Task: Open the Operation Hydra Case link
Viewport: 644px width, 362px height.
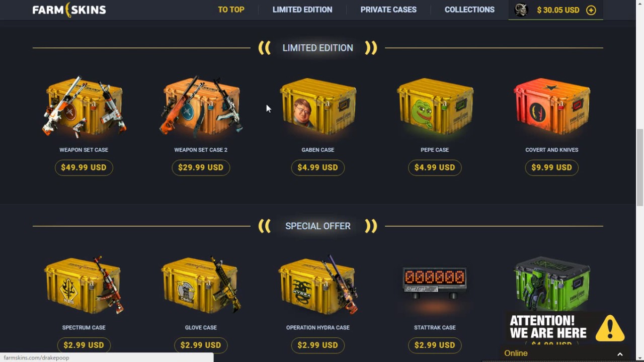Action: coord(317,327)
